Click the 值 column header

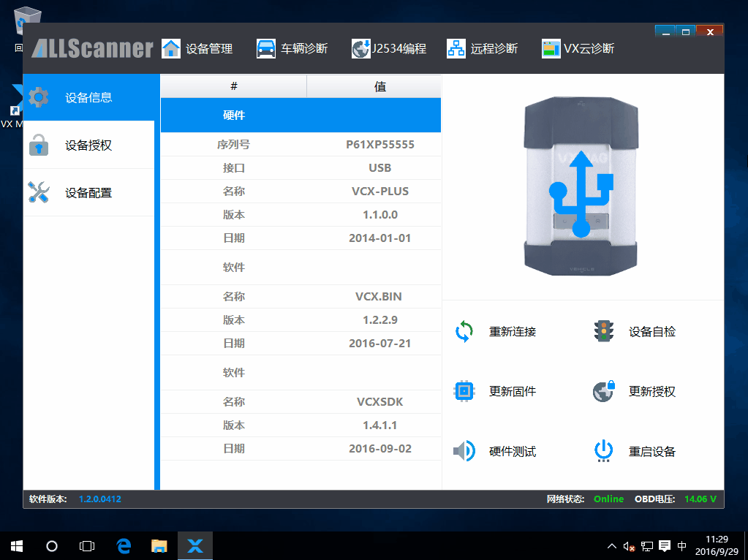(x=374, y=86)
